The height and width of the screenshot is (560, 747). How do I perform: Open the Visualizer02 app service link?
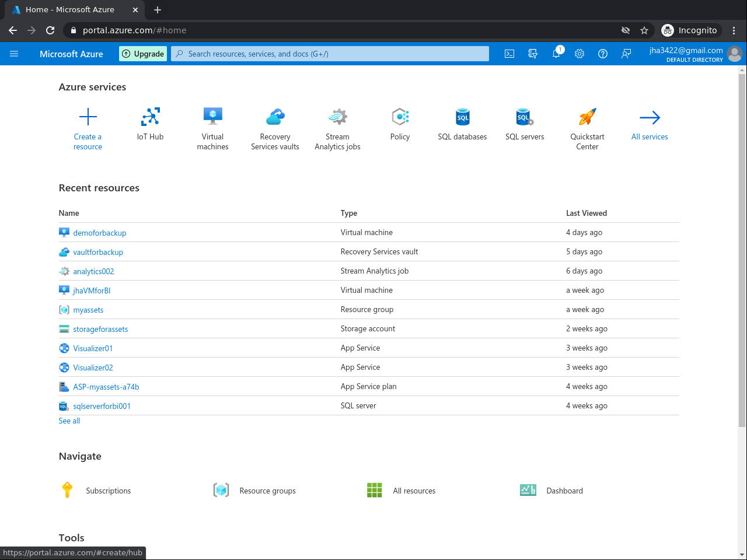pyautogui.click(x=93, y=367)
